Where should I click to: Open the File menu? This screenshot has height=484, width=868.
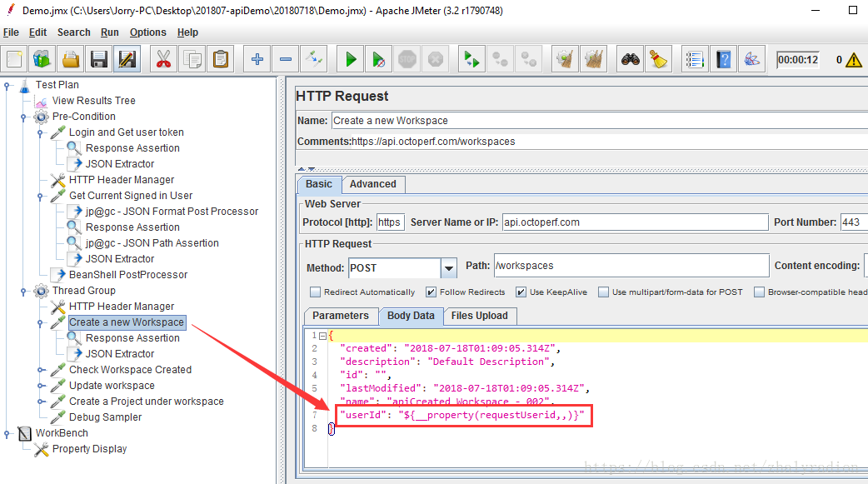11,32
